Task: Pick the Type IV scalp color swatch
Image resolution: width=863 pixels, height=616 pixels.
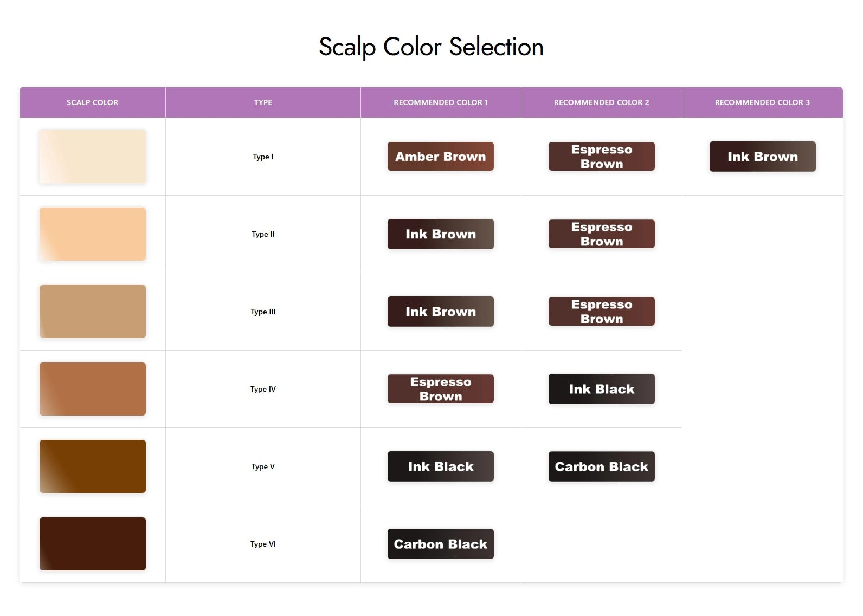Action: coord(93,389)
